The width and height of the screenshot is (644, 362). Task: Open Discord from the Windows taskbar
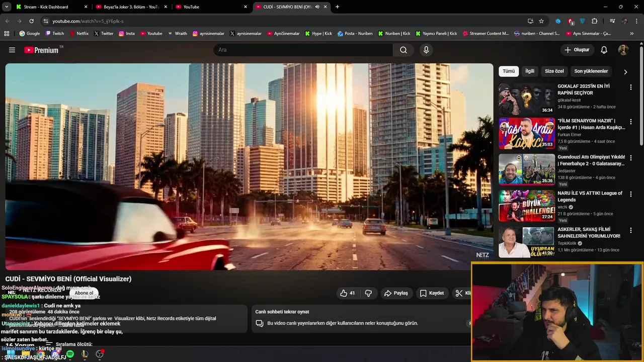[x=55, y=354]
